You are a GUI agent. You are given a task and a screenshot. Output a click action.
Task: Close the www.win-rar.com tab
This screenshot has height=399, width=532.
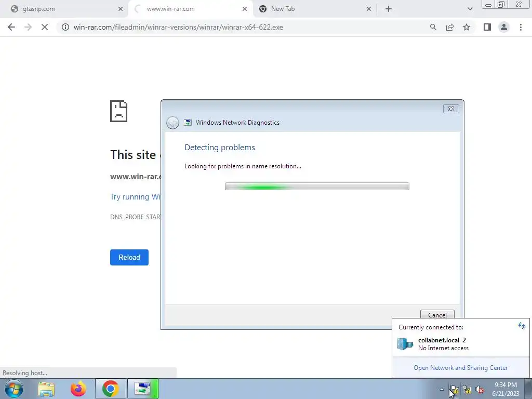245,9
